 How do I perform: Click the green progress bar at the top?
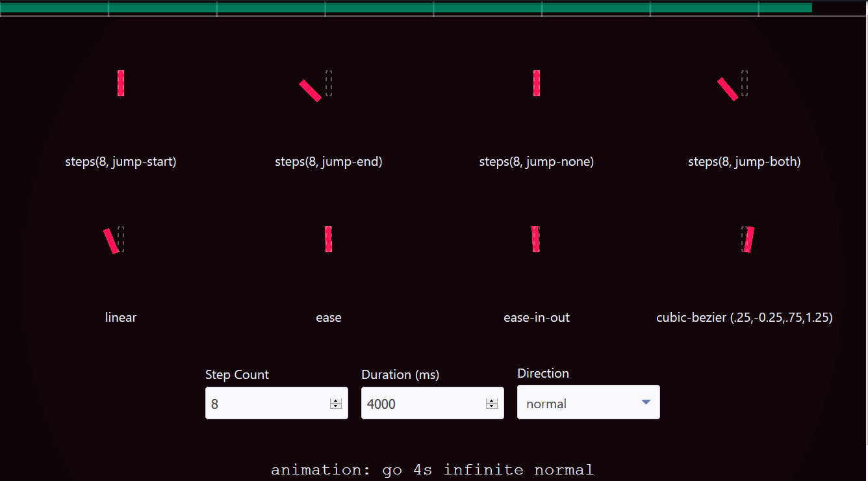click(x=406, y=7)
